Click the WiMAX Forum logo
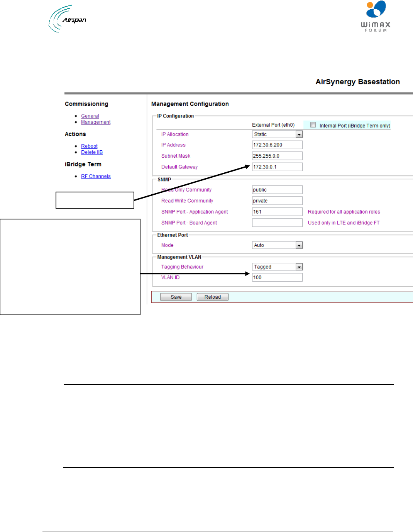Screen dimensions: 413x532 point(376,16)
